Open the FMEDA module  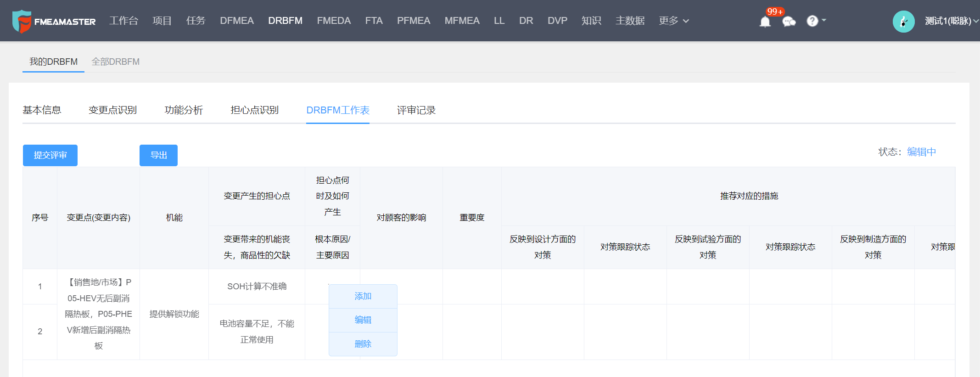(334, 21)
